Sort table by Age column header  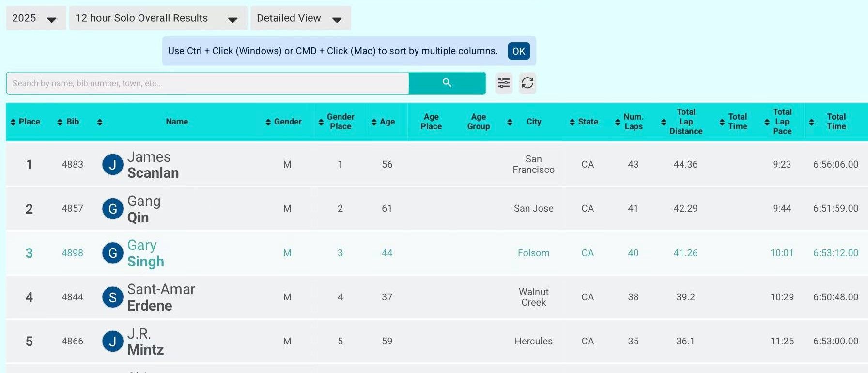[x=383, y=122]
